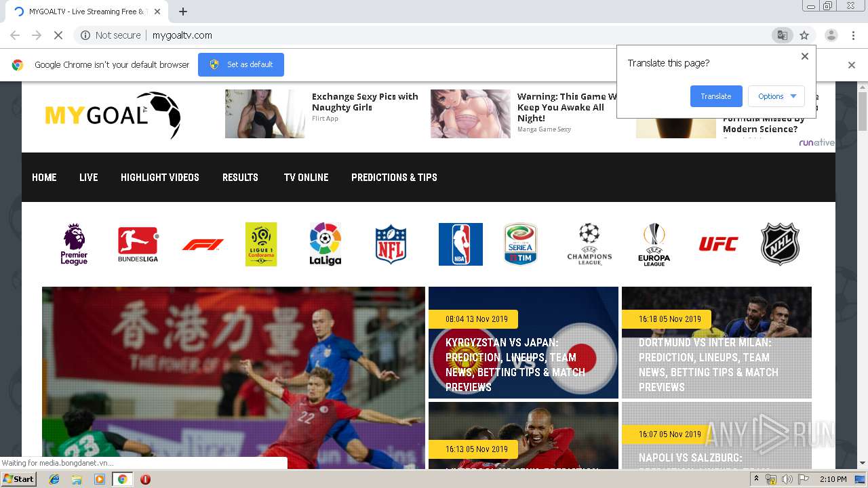The height and width of the screenshot is (488, 868).
Task: Open Dortmund vs Inter Milan prediction article
Action: 717,342
